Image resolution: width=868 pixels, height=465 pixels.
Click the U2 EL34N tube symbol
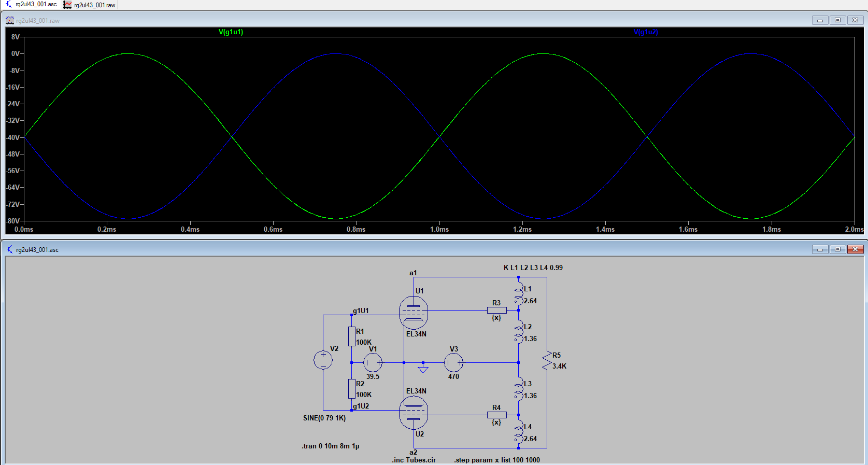[414, 413]
